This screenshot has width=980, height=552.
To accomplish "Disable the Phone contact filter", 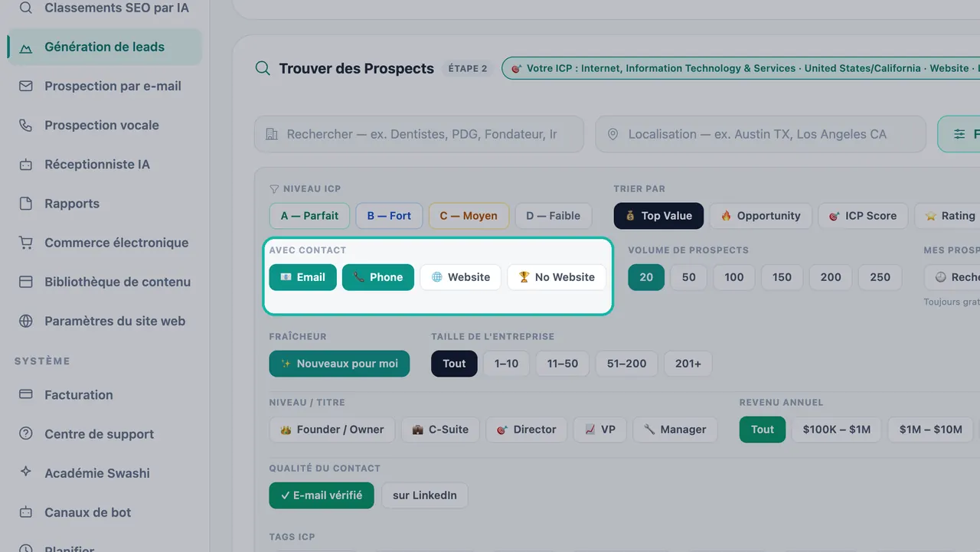I will tap(378, 277).
